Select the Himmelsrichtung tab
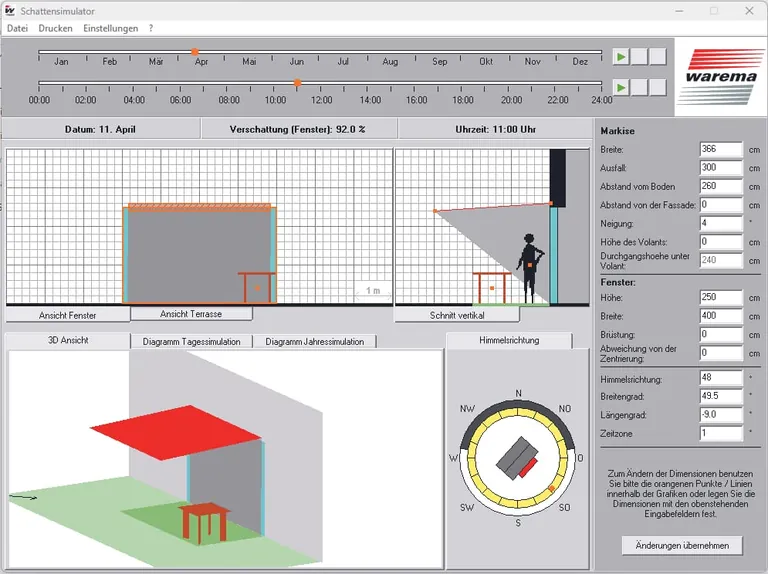This screenshot has height=574, width=768. coord(509,340)
